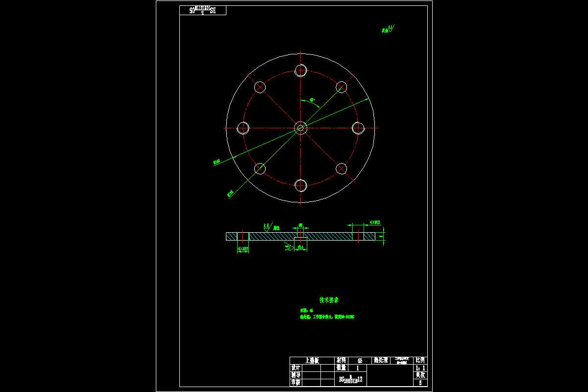
Task: Click the 比例 header cell
Action: pyautogui.click(x=420, y=360)
